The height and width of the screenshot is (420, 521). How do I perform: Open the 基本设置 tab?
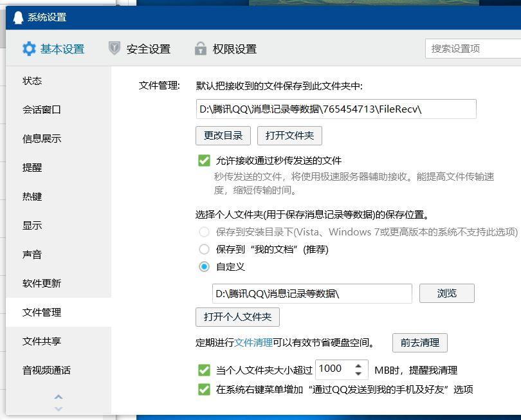pos(53,49)
